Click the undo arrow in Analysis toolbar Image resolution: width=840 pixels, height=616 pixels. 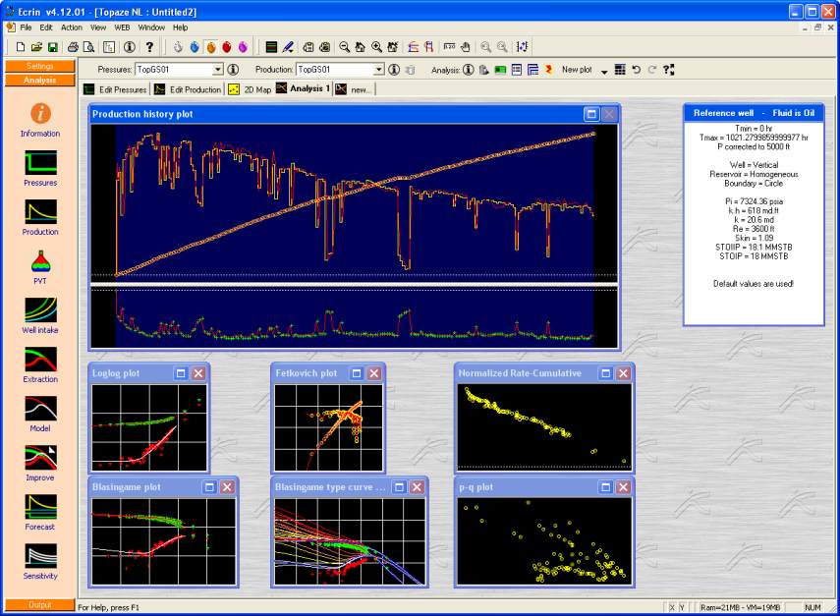tap(636, 70)
